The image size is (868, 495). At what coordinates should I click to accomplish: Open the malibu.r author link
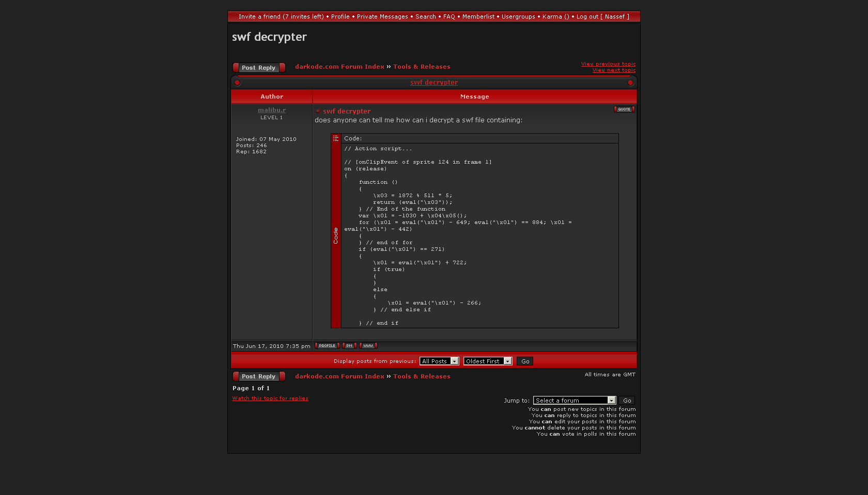point(272,110)
